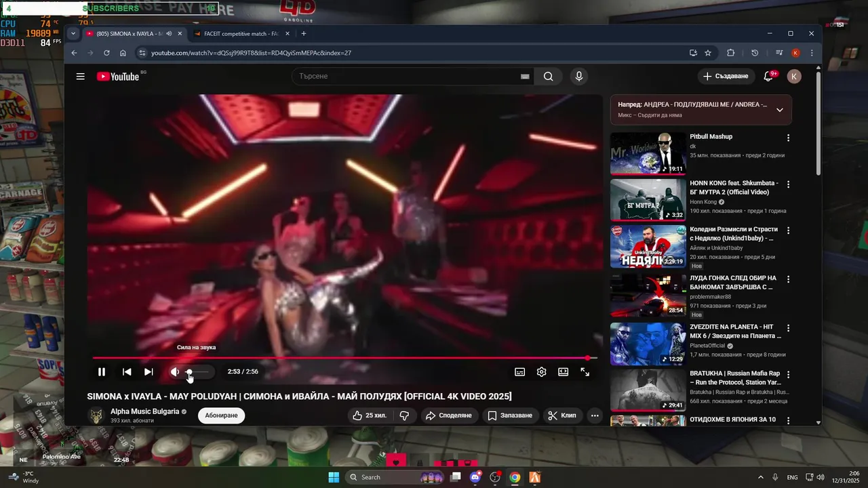Go to the YouTube home logo
The image size is (868, 488).
[118, 77]
